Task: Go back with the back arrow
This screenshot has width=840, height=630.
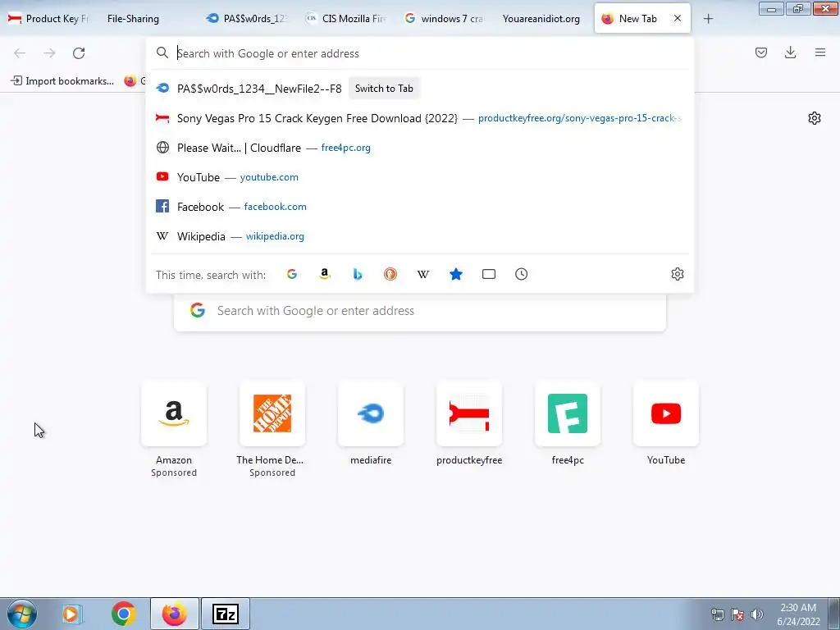Action: point(20,53)
